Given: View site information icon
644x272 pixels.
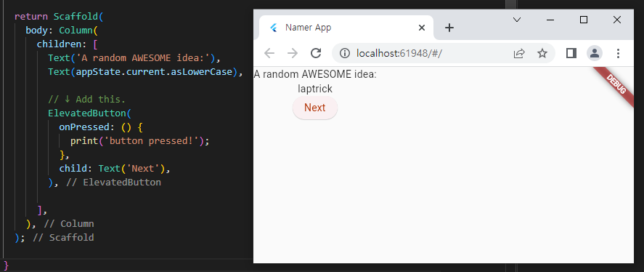Looking at the screenshot, I should [346, 53].
